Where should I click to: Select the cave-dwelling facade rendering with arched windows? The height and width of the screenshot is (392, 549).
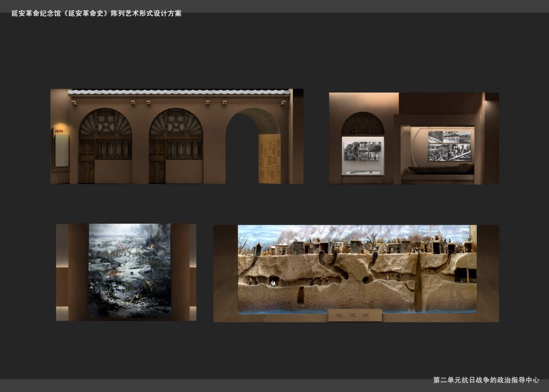click(177, 136)
